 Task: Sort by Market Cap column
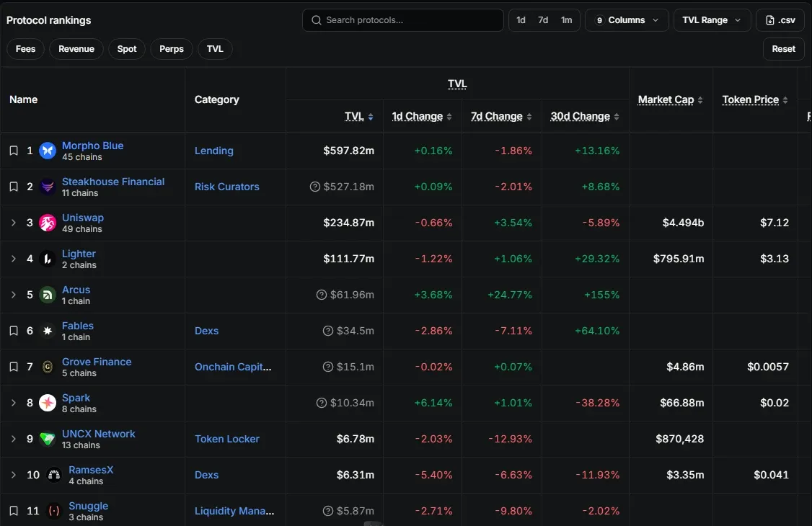point(670,100)
